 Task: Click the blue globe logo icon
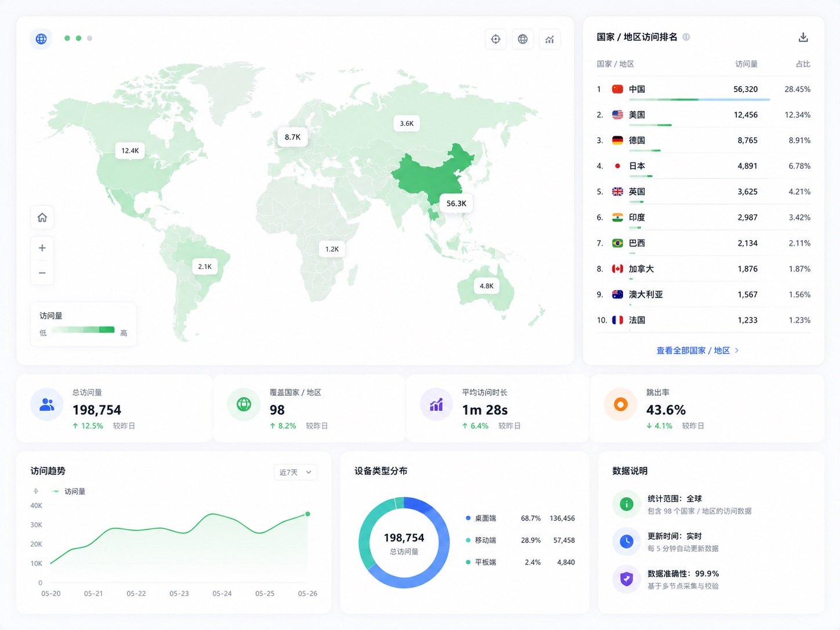point(41,39)
